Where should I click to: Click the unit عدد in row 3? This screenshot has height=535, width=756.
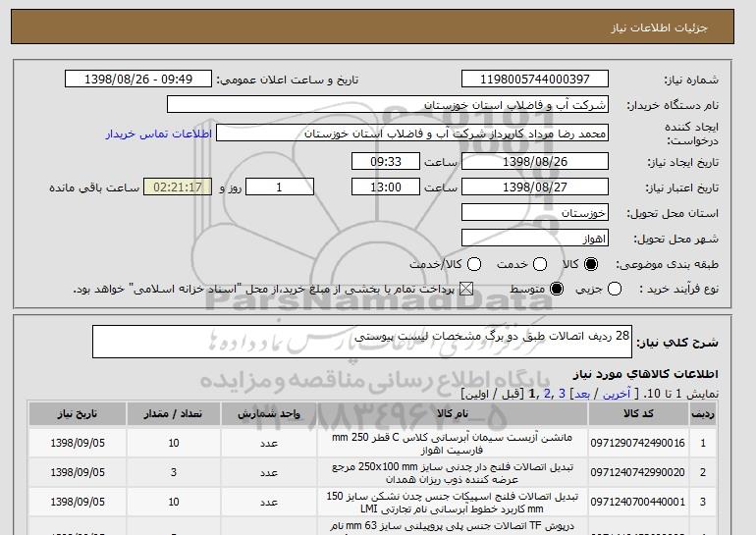[x=269, y=502]
